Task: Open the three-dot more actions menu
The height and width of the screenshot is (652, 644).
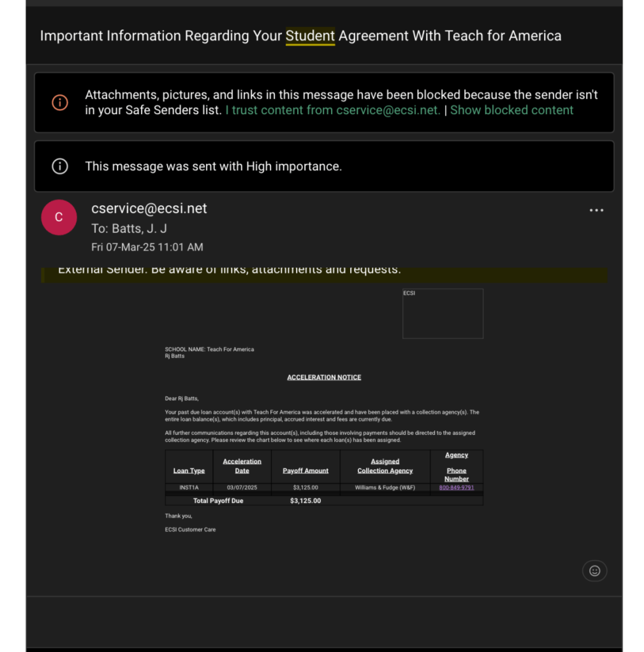Action: click(596, 210)
